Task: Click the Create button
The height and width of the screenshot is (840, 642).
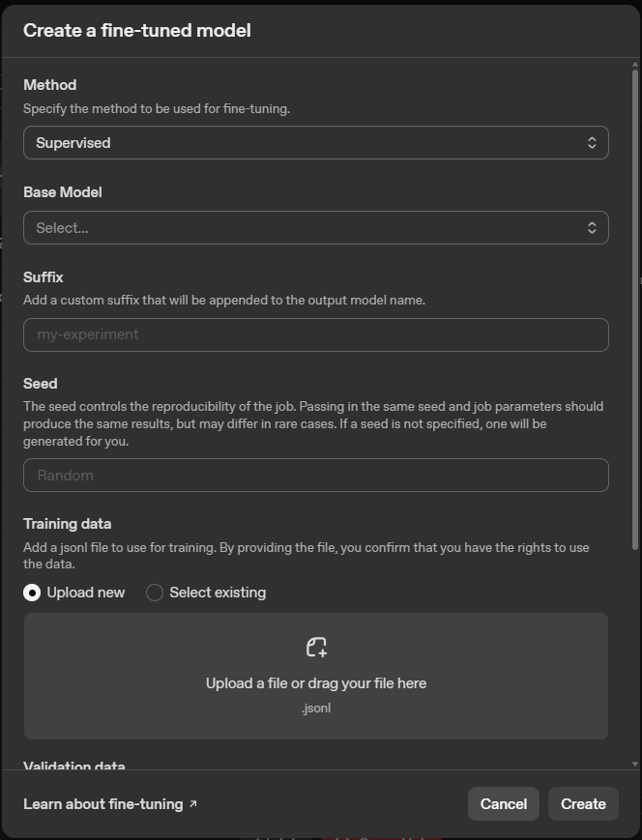Action: 583,803
